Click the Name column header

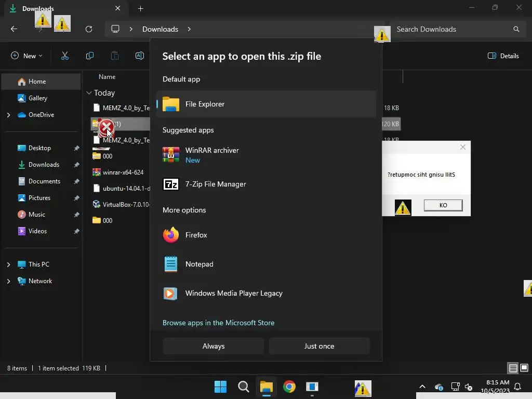pyautogui.click(x=107, y=77)
